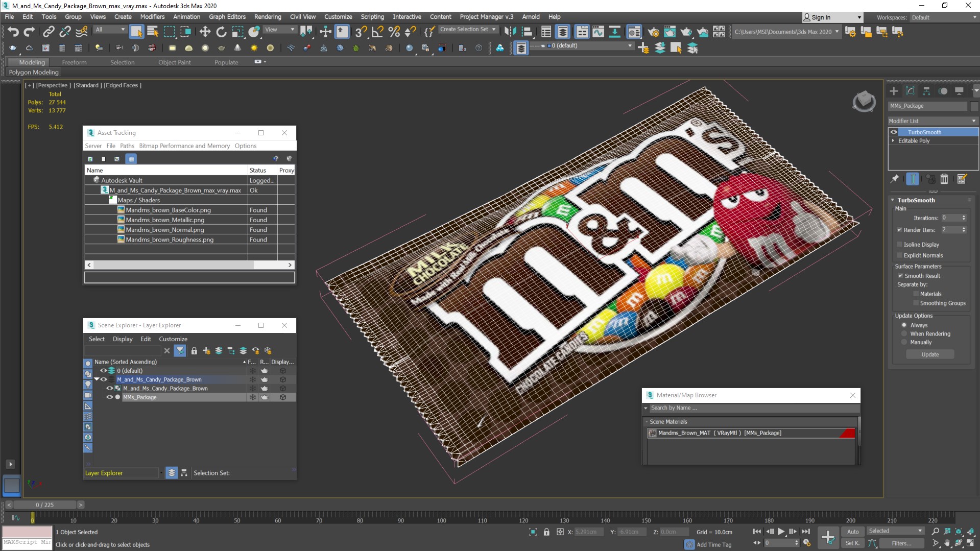Toggle the Angle Snap icon
Image resolution: width=980 pixels, height=551 pixels.
[x=377, y=32]
